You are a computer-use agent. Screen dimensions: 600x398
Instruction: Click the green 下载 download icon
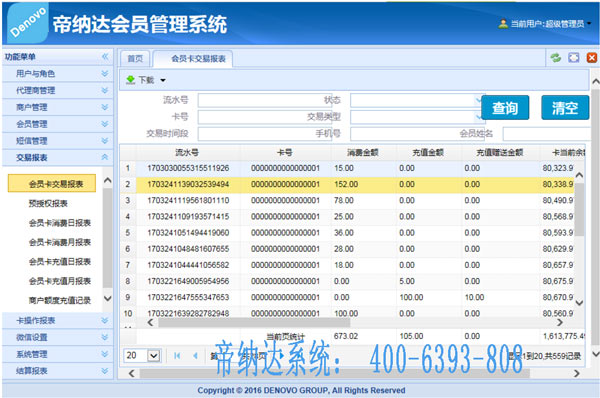point(130,80)
